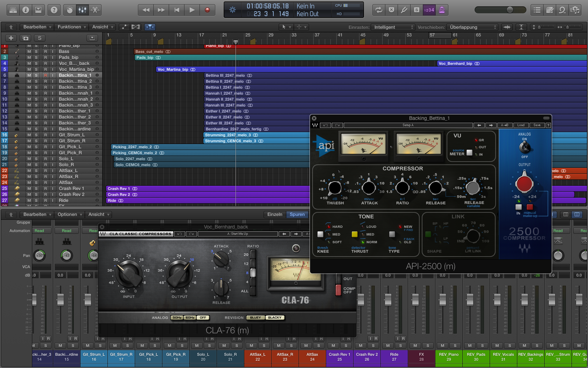Open API-2500 Setup A preset field
Screen dimensions: 588x368
[408, 125]
